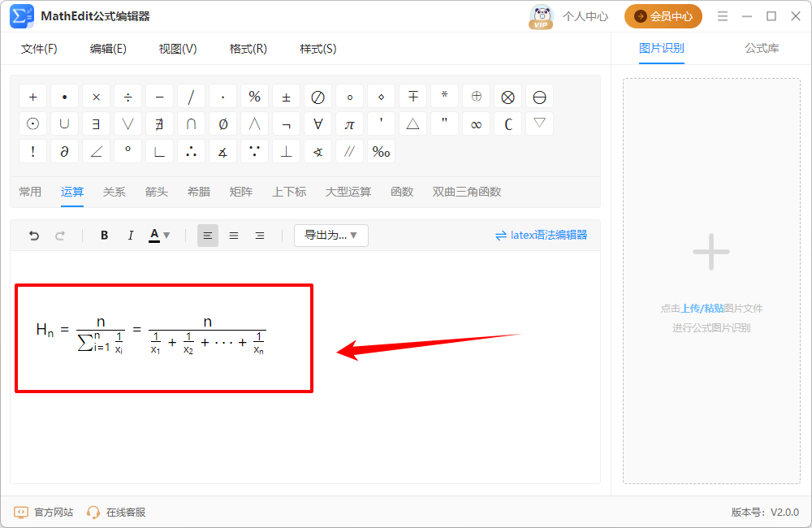This screenshot has width=812, height=528.
Task: Switch to the 上下标 symbol tab
Action: 290,193
